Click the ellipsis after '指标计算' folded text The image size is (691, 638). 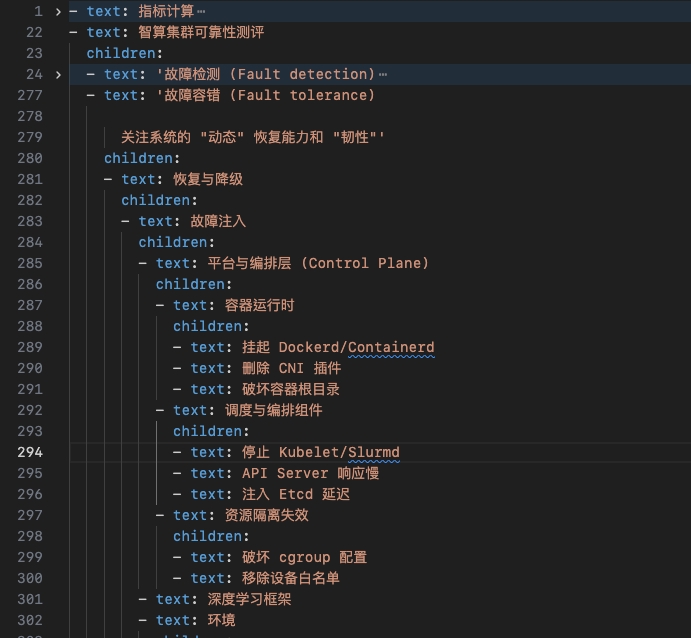[x=201, y=12]
